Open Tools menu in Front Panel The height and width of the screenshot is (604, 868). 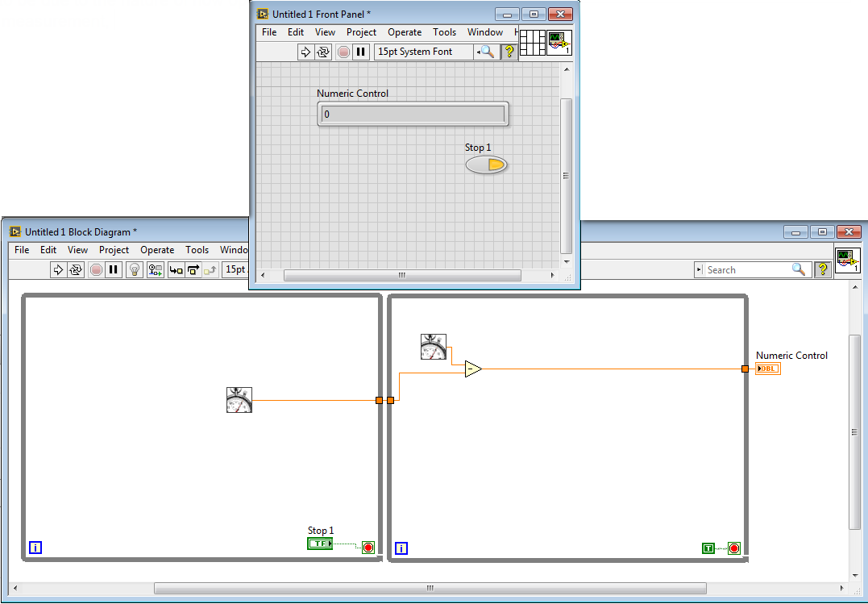point(445,32)
